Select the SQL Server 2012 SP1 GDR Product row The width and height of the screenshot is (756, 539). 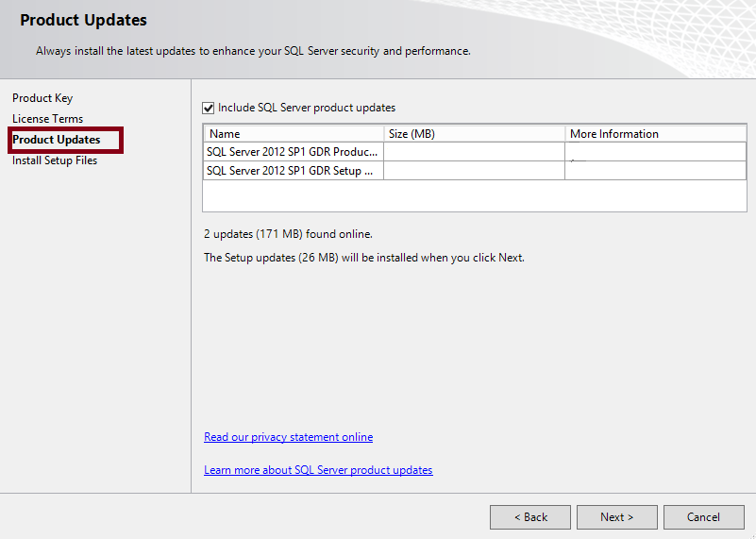coord(293,152)
